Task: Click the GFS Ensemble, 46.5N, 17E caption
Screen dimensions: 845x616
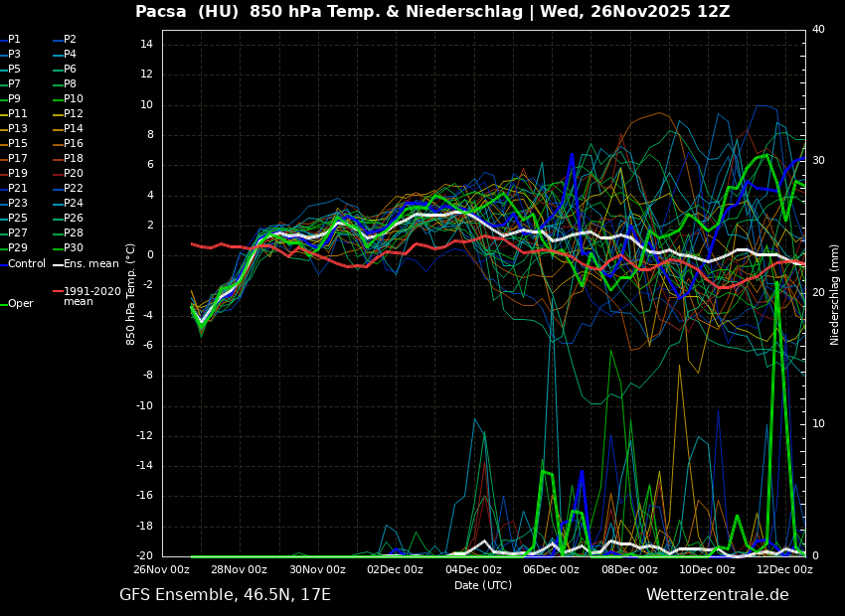Action: click(225, 595)
